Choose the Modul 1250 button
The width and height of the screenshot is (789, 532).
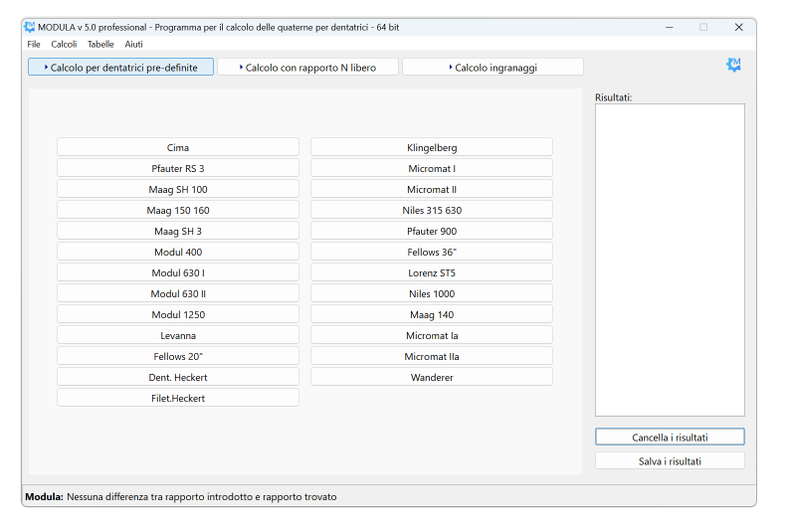pyautogui.click(x=178, y=314)
